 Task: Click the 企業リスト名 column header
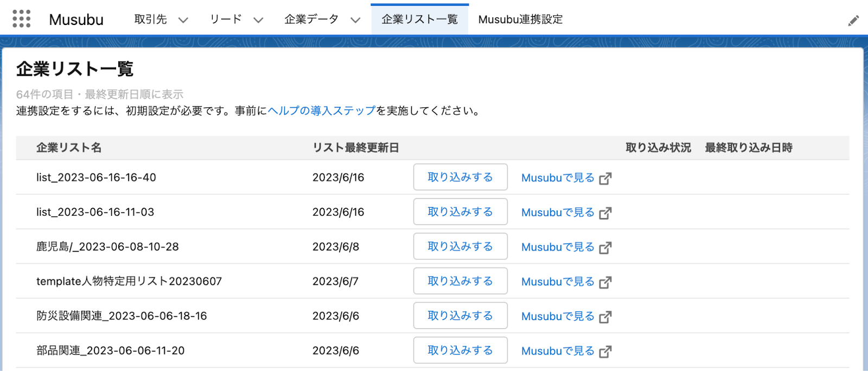click(x=69, y=148)
